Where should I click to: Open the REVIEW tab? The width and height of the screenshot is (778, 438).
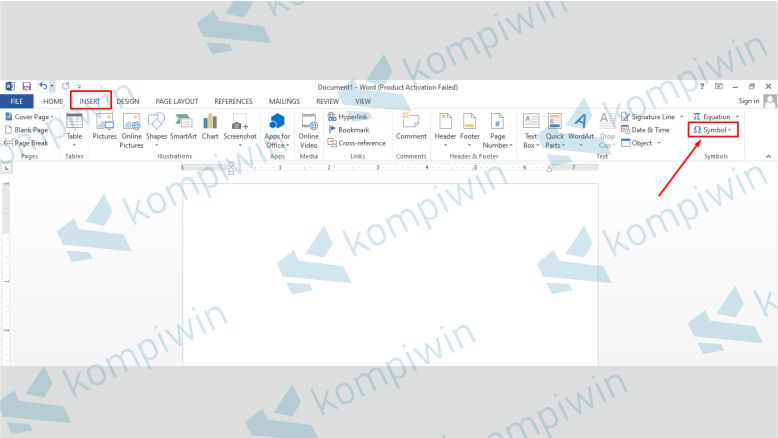click(327, 101)
